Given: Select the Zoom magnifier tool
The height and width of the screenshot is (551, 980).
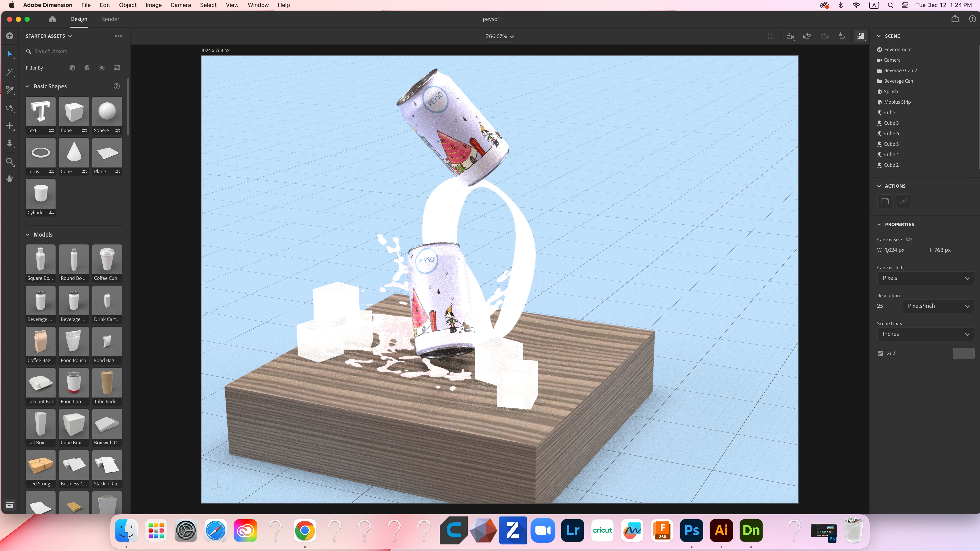Looking at the screenshot, I should point(10,162).
